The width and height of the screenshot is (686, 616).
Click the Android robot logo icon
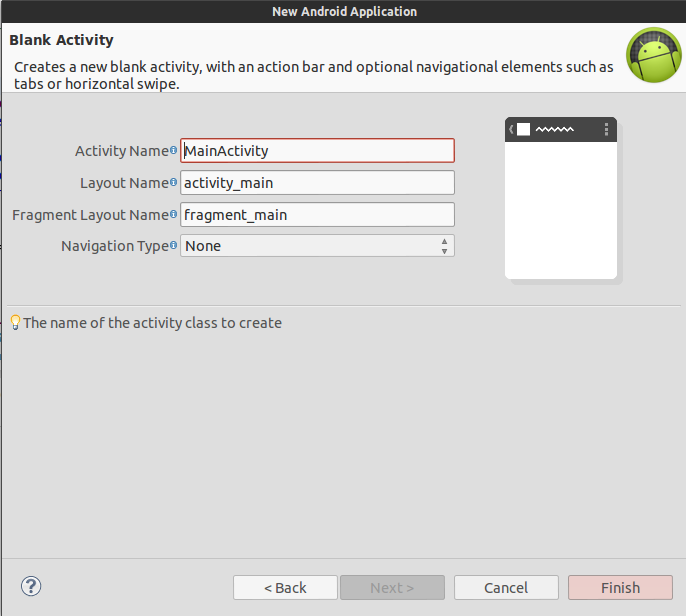(654, 55)
